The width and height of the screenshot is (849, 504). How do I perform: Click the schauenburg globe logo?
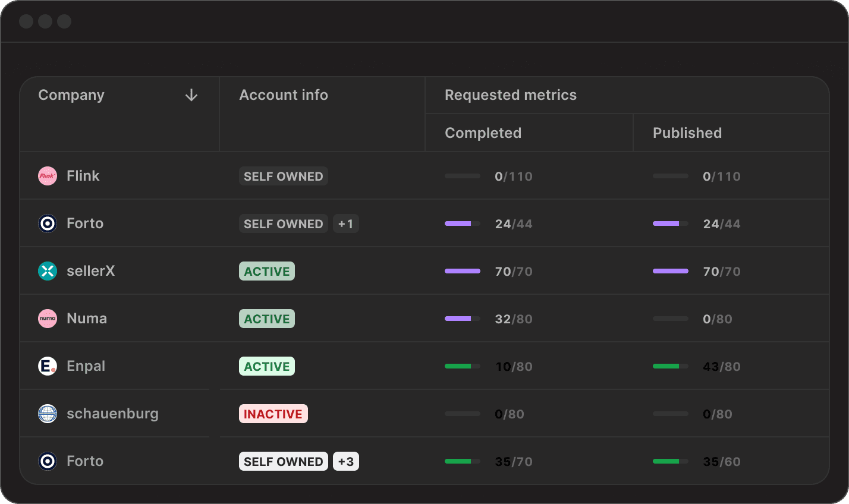(48, 414)
